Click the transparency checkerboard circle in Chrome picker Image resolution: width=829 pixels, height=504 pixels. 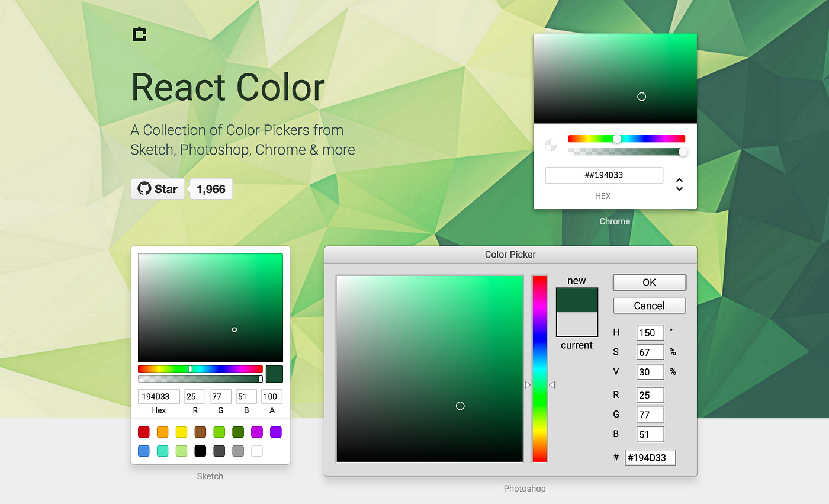click(551, 145)
